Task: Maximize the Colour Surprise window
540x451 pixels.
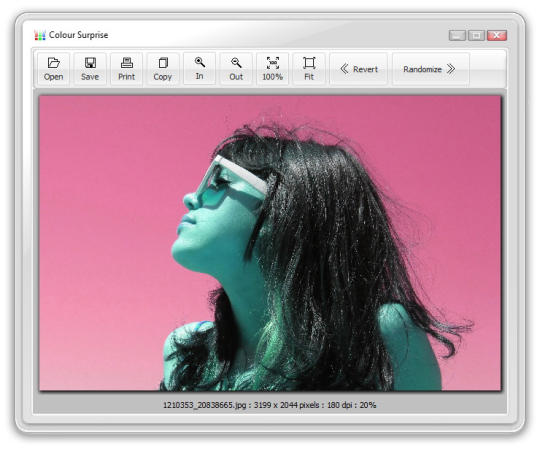Action: coord(477,35)
